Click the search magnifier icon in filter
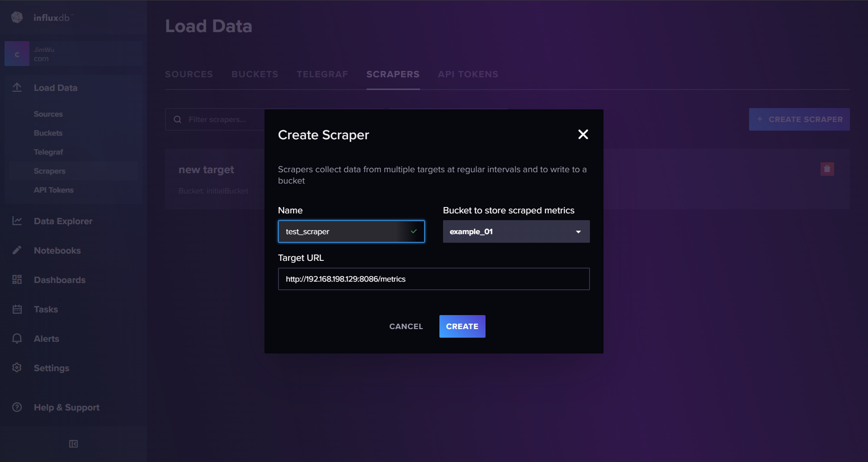This screenshot has height=462, width=868. [178, 119]
